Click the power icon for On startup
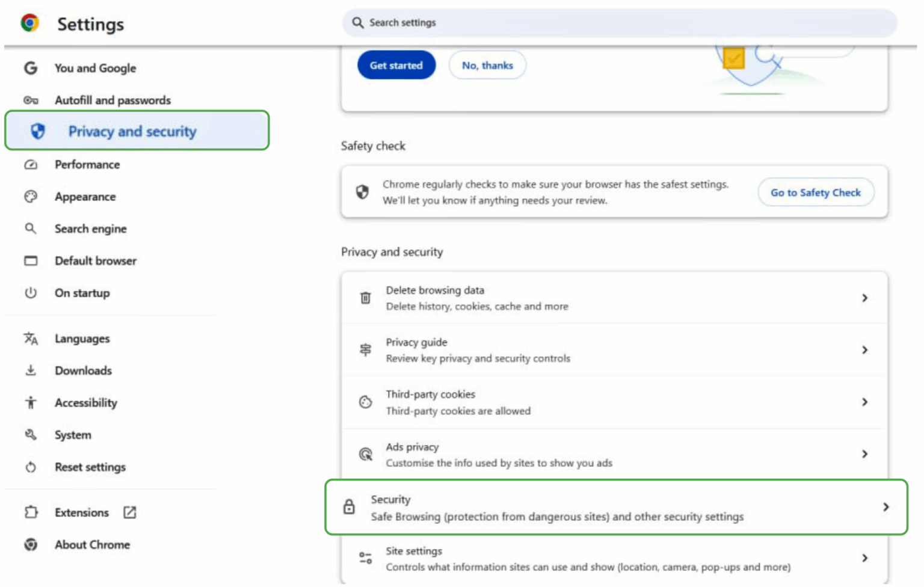The width and height of the screenshot is (924, 587). point(31,293)
